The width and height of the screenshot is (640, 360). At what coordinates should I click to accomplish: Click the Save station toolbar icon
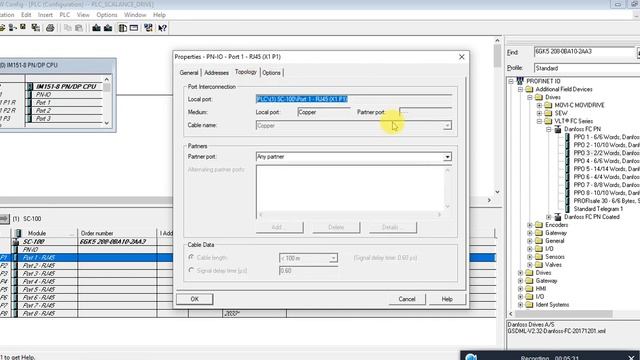pos(23,27)
